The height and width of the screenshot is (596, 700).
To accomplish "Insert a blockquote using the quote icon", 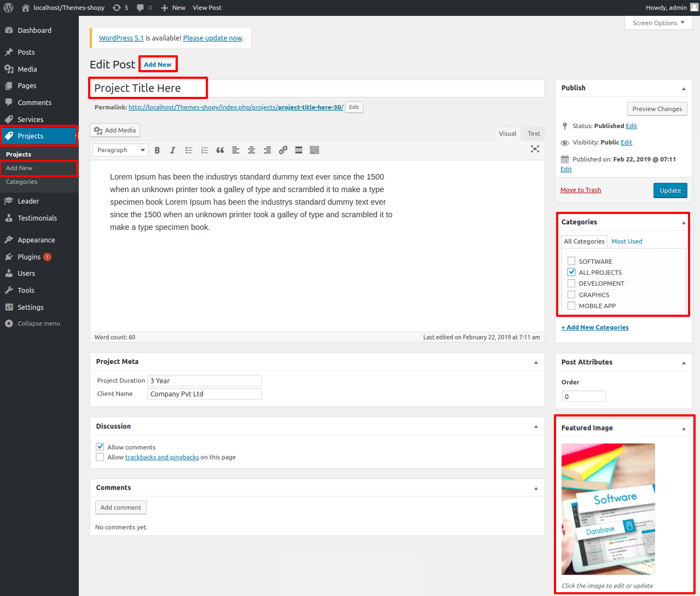I will click(220, 150).
